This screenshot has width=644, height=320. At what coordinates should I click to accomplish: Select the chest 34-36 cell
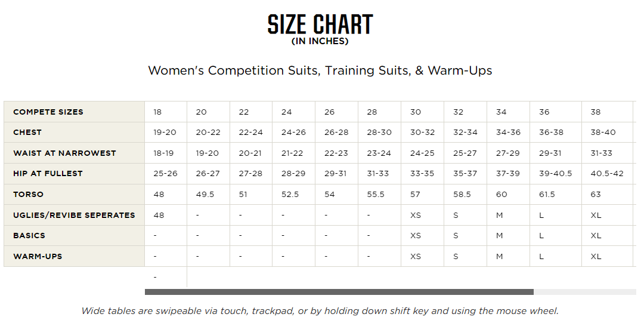pos(508,133)
